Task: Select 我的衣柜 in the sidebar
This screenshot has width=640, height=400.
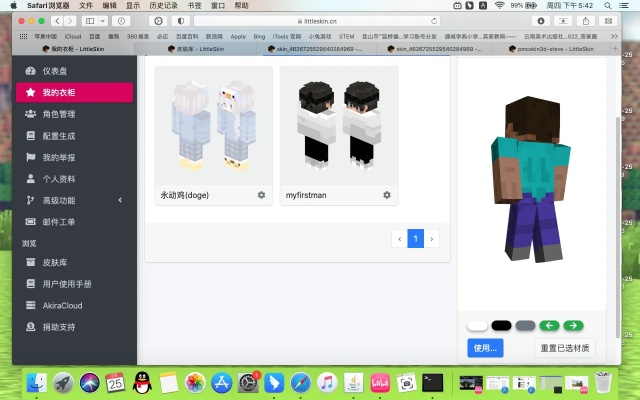Action: 74,92
